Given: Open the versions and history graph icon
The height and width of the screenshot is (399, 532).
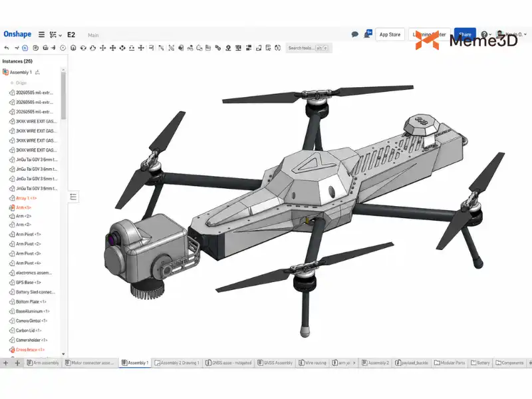Looking at the screenshot, I should [53, 35].
